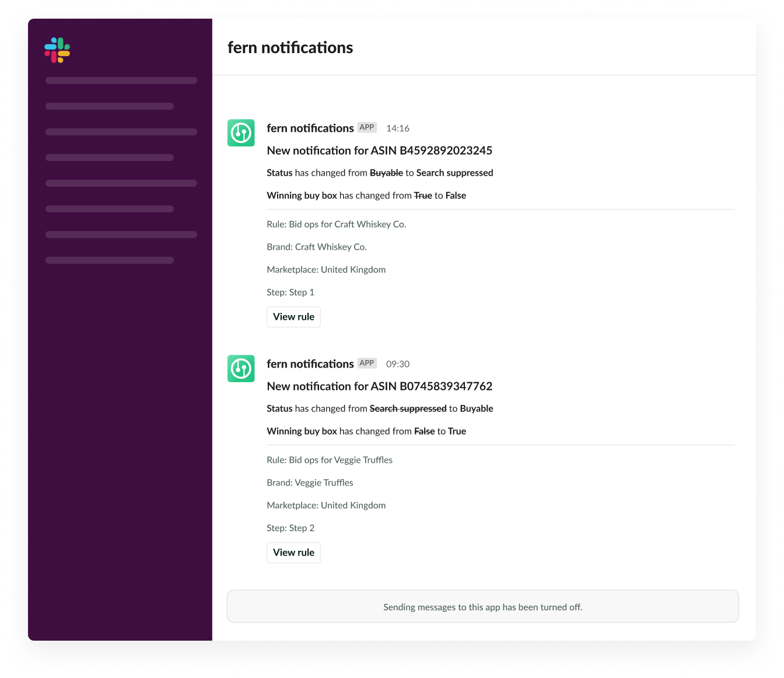Click the Slack logo in the sidebar

pyautogui.click(x=57, y=50)
